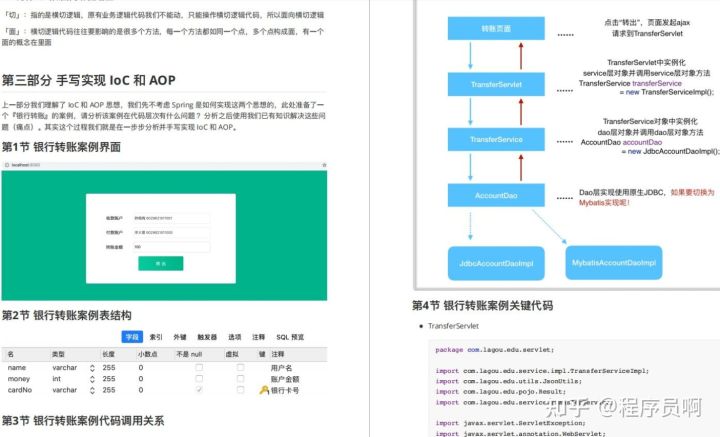Toggle the 虚拟 checkbox in the money row
720x437 pixels.
pos(240,379)
